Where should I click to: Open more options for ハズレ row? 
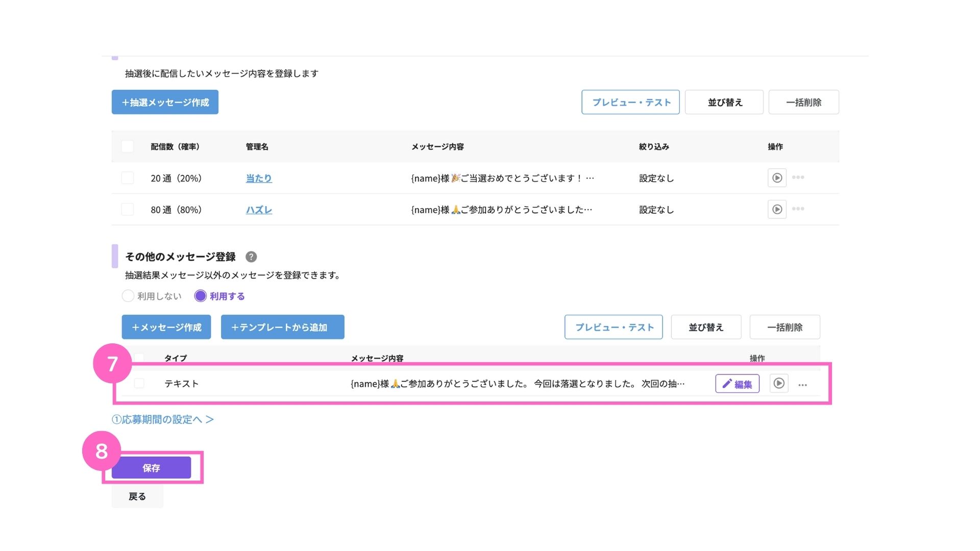tap(798, 209)
